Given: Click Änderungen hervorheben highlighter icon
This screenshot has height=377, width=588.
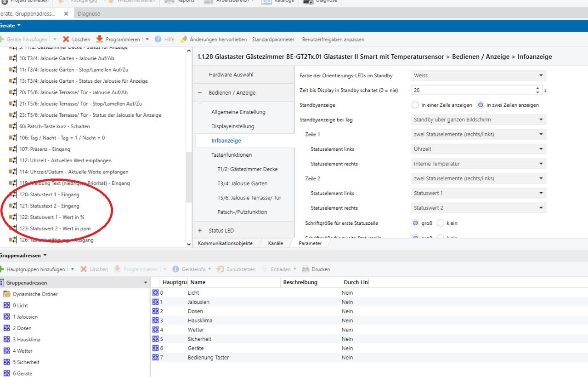Looking at the screenshot, I should 184,40.
